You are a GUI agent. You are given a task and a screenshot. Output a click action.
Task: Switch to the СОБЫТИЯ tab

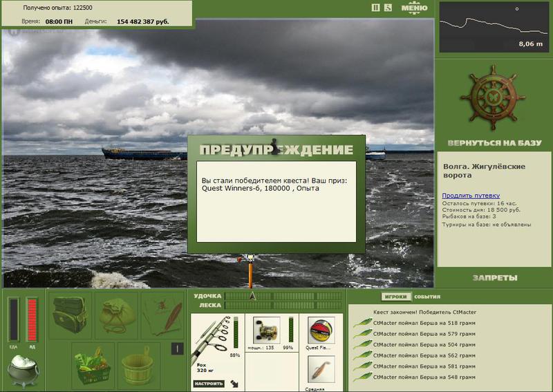(x=427, y=297)
